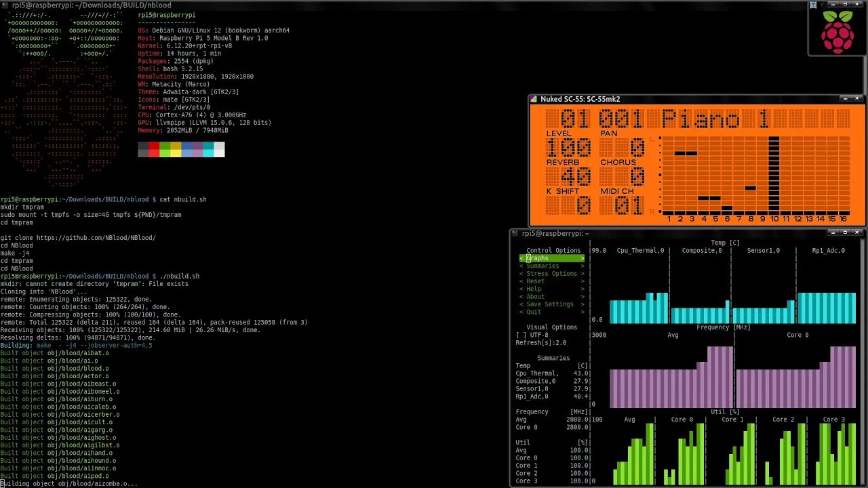Click the tall channel 10 level bar

tap(774, 174)
